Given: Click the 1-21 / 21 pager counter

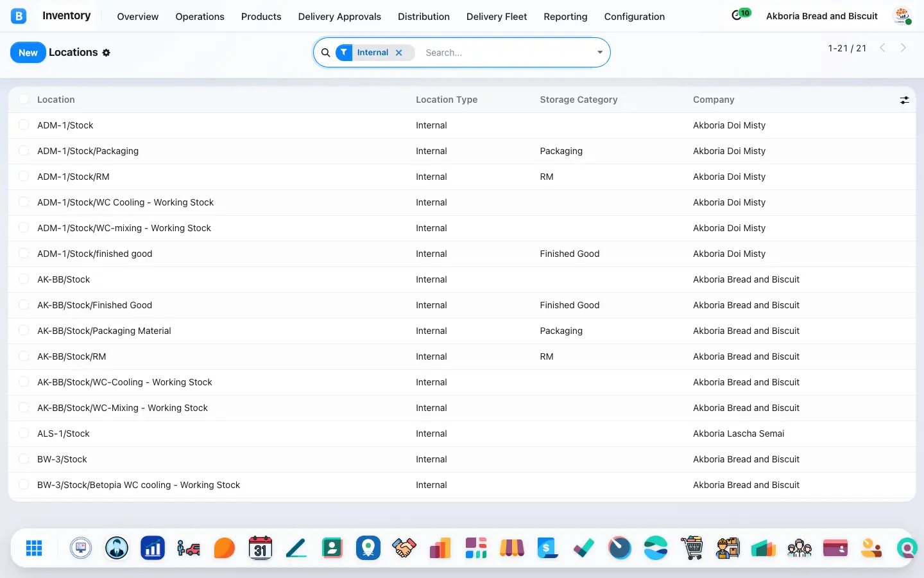Looking at the screenshot, I should (x=847, y=48).
